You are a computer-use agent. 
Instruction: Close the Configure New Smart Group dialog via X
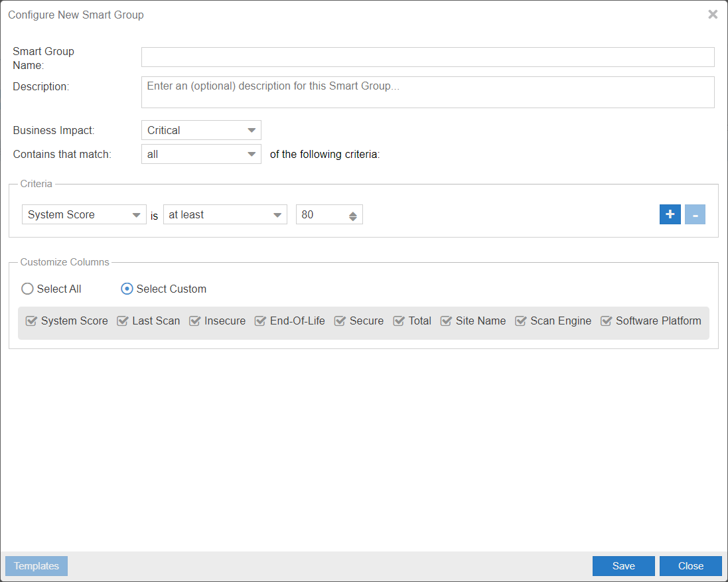coord(713,15)
